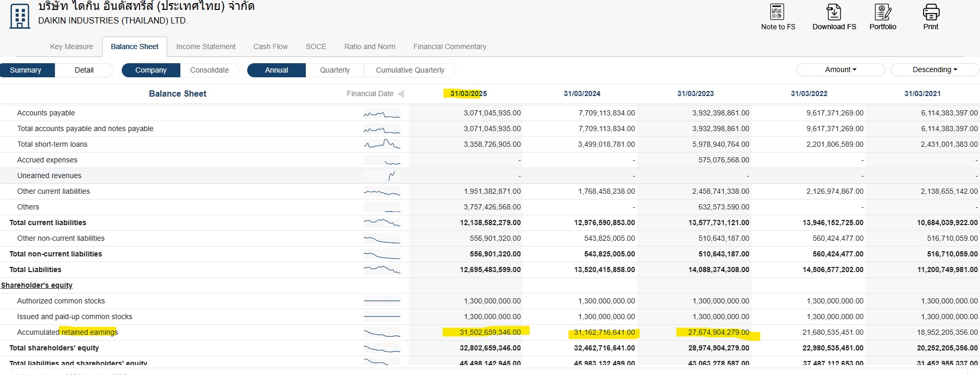Open the Accounts payable sparkline chart
This screenshot has height=375, width=980.
(x=382, y=113)
